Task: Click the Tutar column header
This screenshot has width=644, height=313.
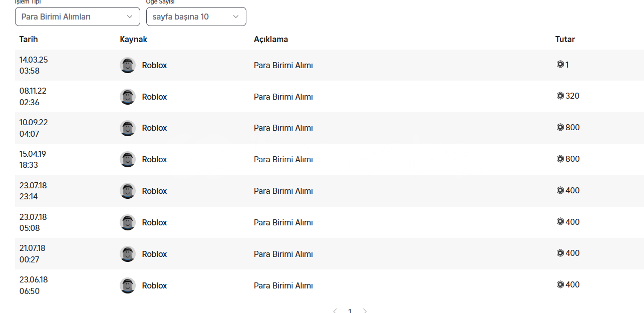Action: (x=565, y=39)
